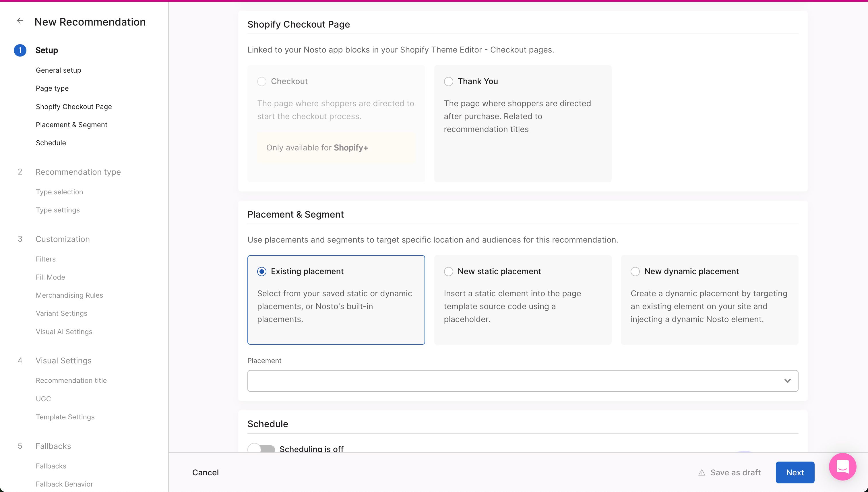The height and width of the screenshot is (492, 868).
Task: Click inside the Placement combo box field
Action: point(507,381)
